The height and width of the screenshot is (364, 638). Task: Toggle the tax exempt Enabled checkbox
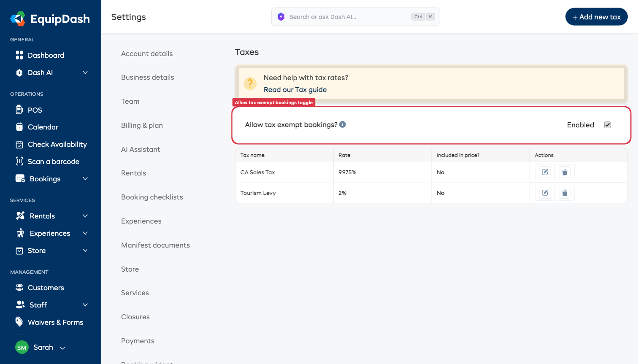coord(608,125)
